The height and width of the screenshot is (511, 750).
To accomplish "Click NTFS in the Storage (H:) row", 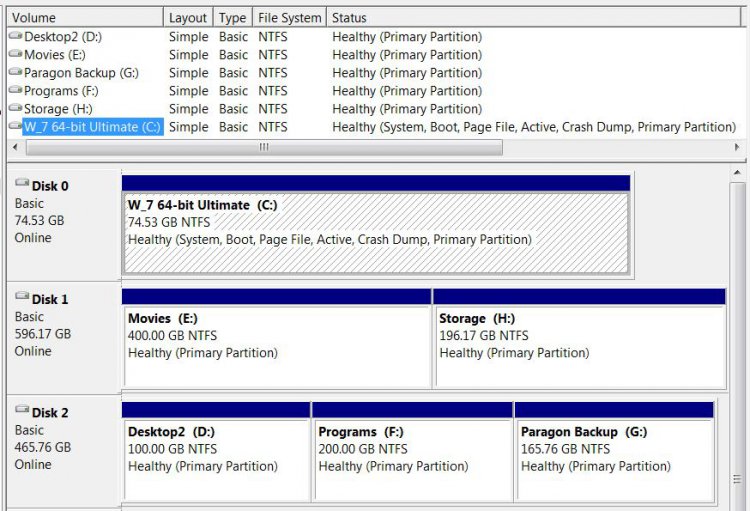I will pyautogui.click(x=273, y=109).
